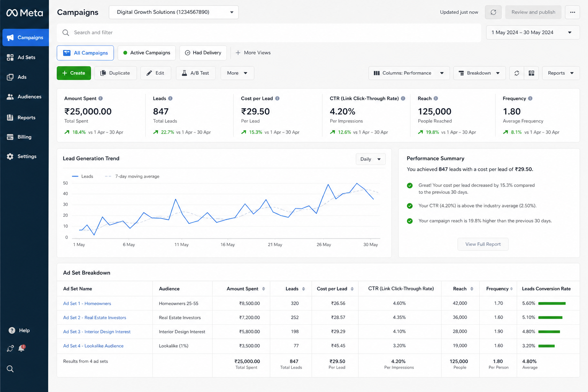Open Ad Set 2 - Real Estate Investors
The width and height of the screenshot is (588, 392).
point(95,318)
